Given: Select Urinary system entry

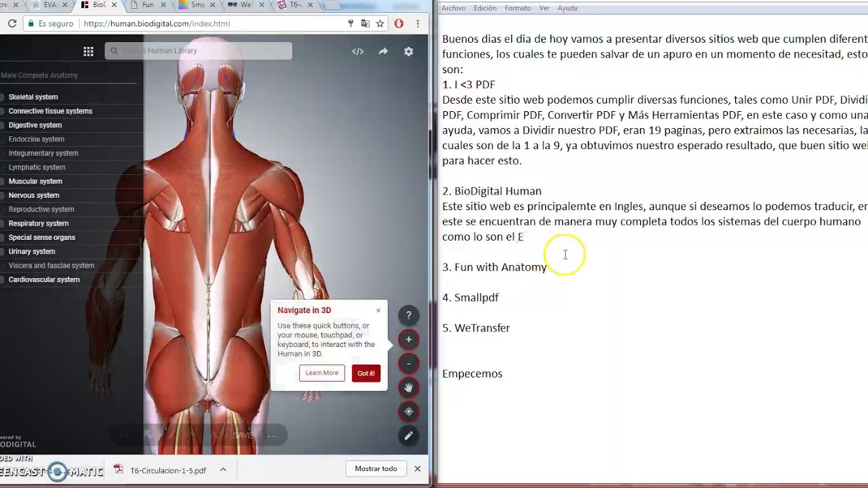Looking at the screenshot, I should pyautogui.click(x=32, y=251).
